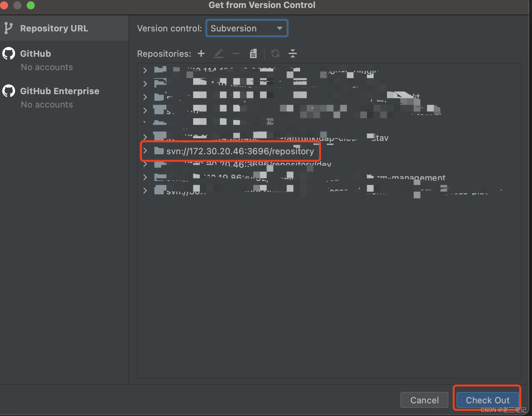Click the remove repository minus icon
532x416 pixels.
236,53
